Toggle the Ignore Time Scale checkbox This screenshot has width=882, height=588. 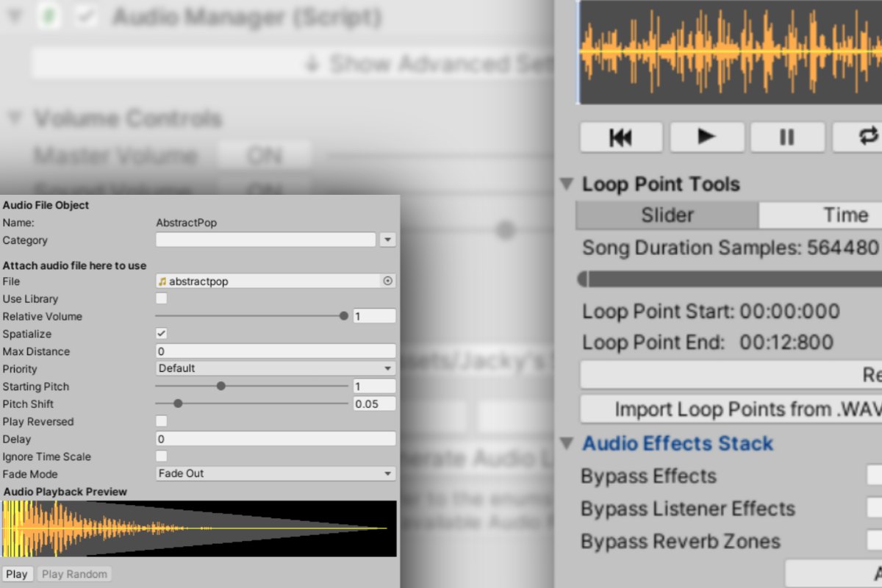162,456
